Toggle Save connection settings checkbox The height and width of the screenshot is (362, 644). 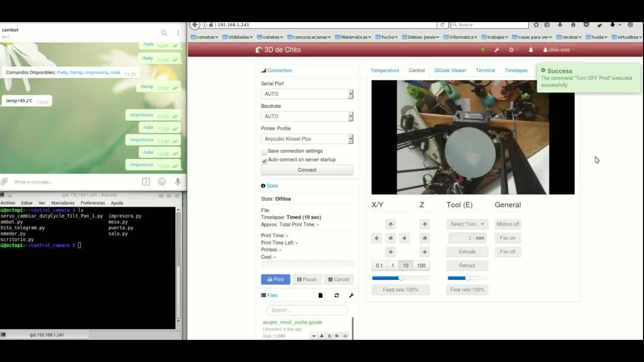click(x=264, y=151)
